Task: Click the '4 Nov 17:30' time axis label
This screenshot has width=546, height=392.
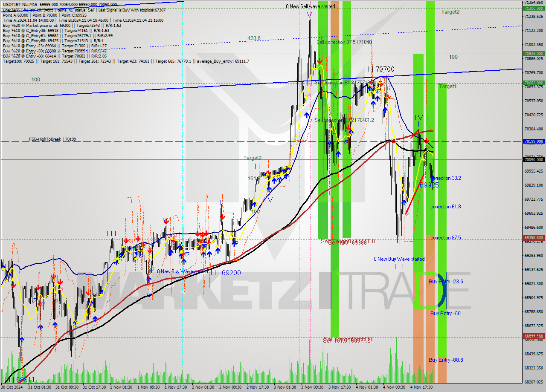Action: click(421, 387)
